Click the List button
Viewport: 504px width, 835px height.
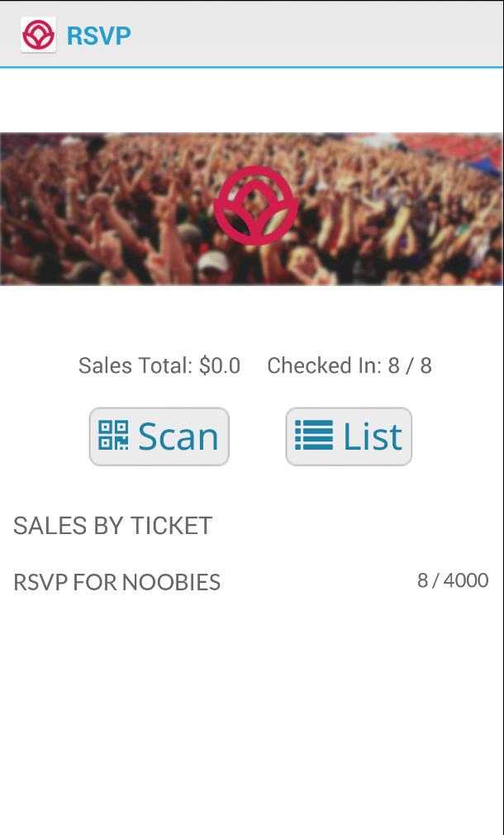[x=349, y=436]
